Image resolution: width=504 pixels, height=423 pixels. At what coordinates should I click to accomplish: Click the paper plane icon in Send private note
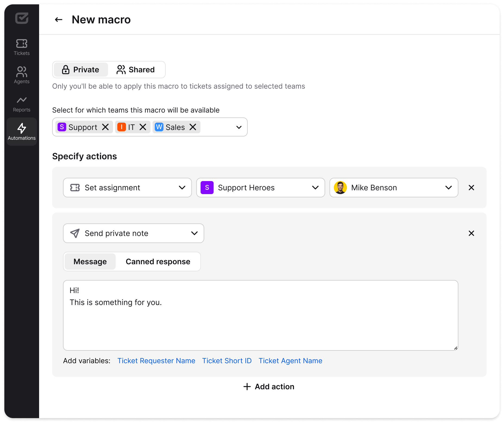click(x=75, y=233)
